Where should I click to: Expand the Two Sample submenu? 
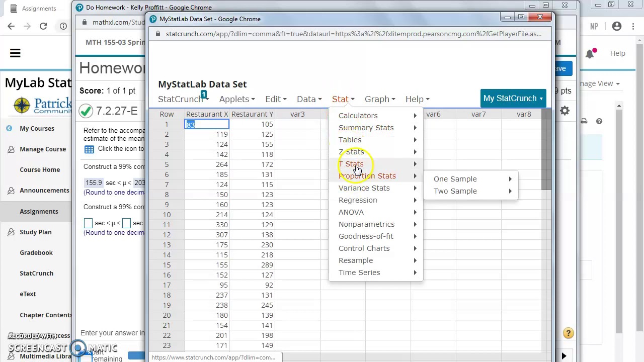472,191
